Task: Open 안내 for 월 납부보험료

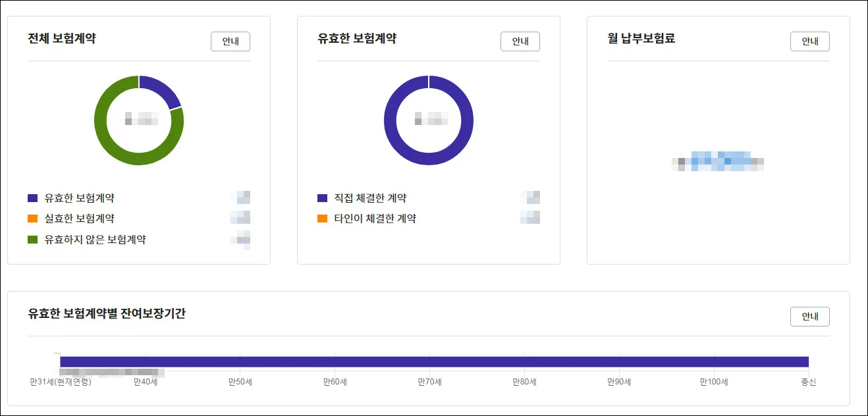Action: point(809,41)
